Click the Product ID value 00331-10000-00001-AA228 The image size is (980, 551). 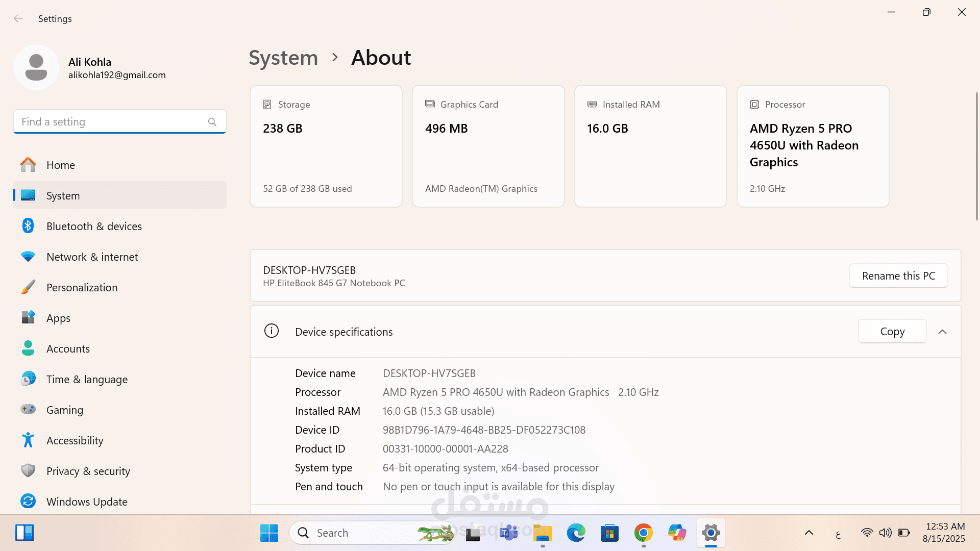446,449
